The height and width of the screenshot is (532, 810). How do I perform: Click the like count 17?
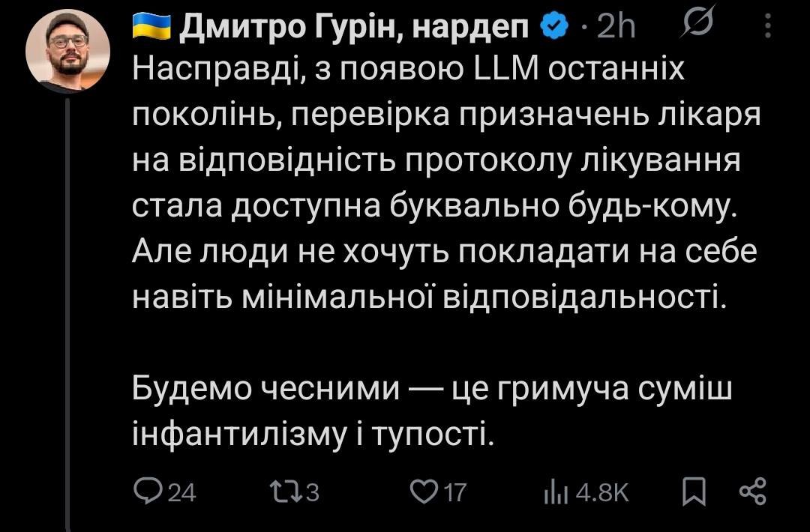(x=454, y=492)
